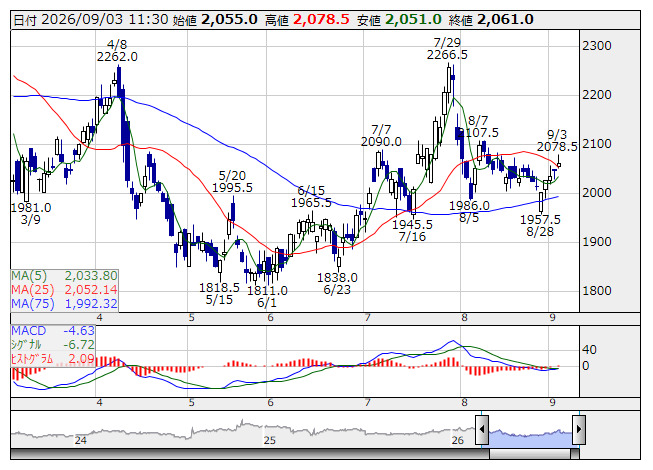Image resolution: width=653 pixels, height=470 pixels.
Task: Click the 7/29 high label 2266.5
Action: [x=447, y=55]
